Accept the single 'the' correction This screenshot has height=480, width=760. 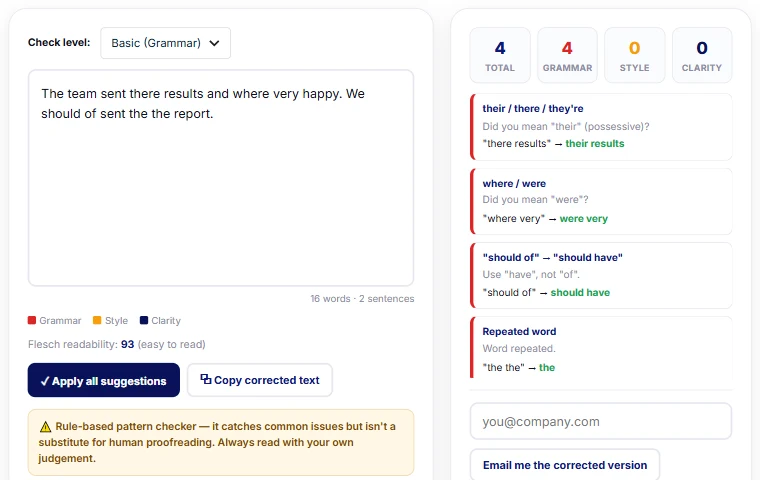click(547, 368)
